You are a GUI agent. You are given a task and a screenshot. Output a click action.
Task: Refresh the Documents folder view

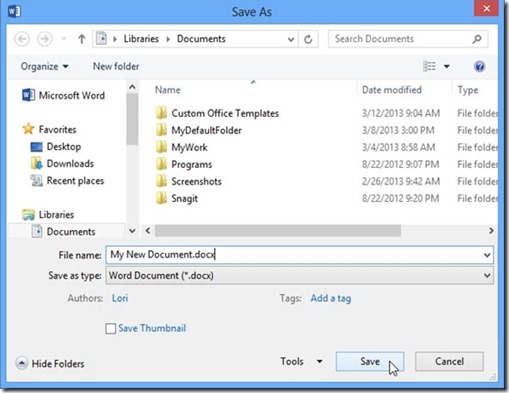pyautogui.click(x=308, y=39)
